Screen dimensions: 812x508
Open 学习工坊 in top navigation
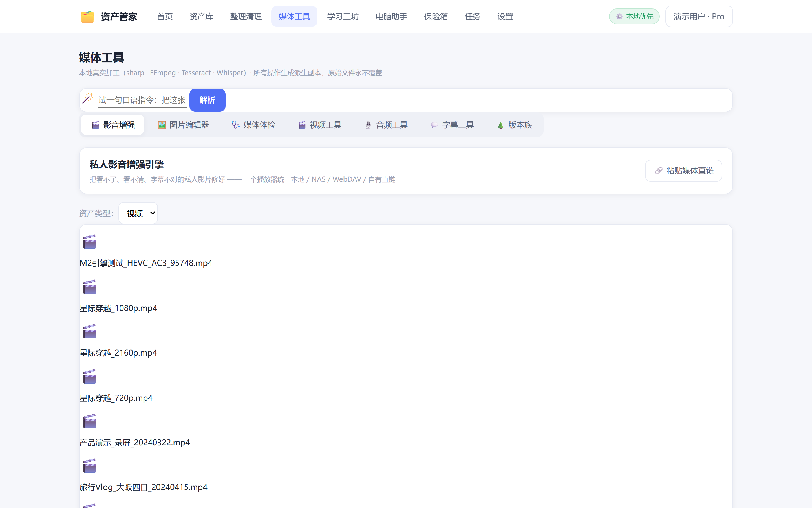[343, 16]
